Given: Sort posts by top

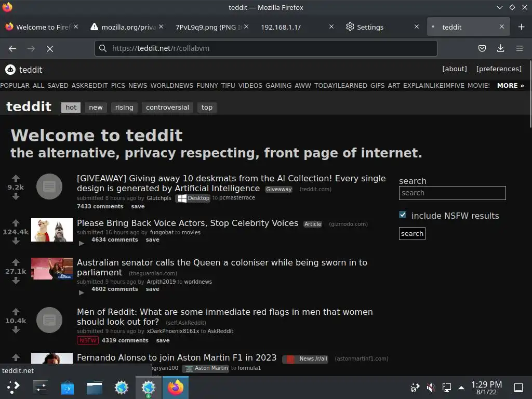Looking at the screenshot, I should tap(207, 107).
